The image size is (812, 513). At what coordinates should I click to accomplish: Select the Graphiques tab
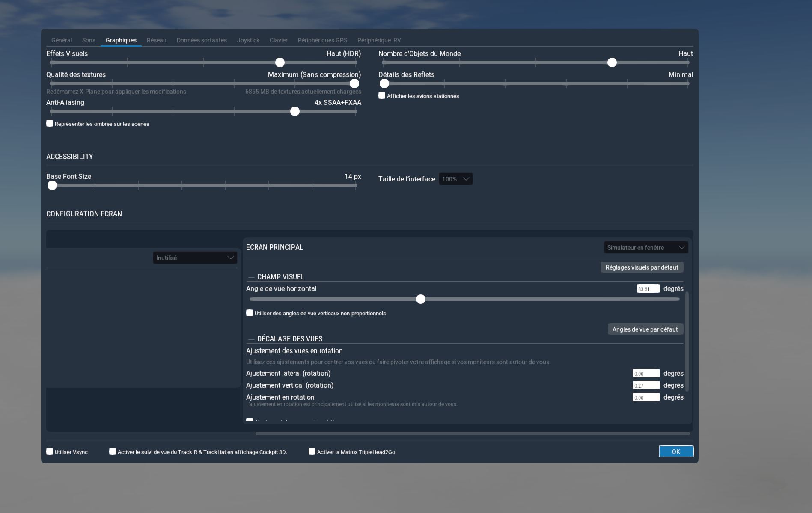121,40
